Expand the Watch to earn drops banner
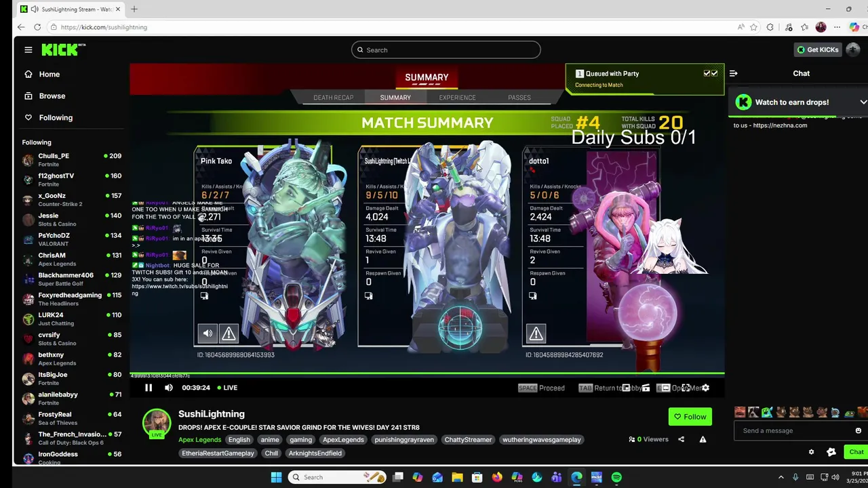This screenshot has height=488, width=868. (863, 102)
